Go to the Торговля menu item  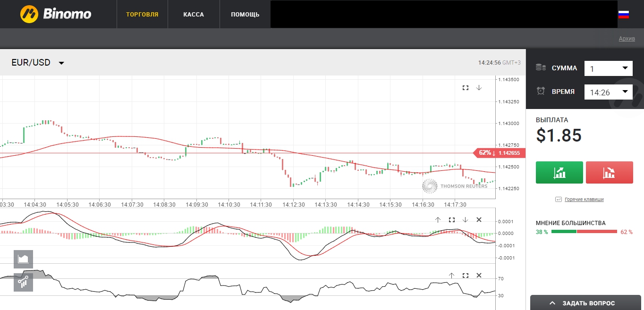(x=142, y=15)
